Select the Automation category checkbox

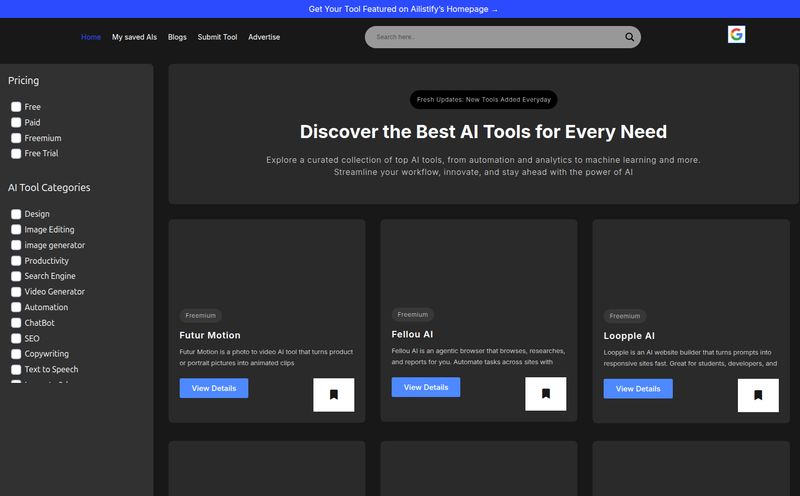[x=16, y=307]
